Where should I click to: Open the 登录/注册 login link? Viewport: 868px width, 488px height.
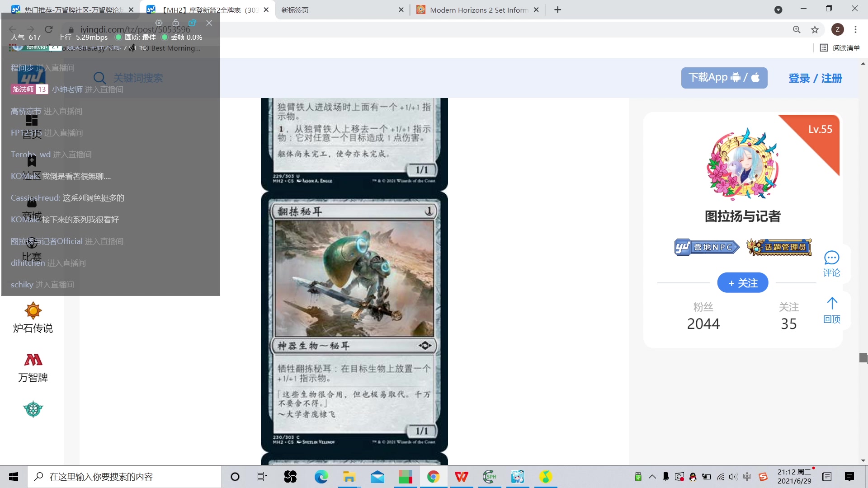[815, 78]
